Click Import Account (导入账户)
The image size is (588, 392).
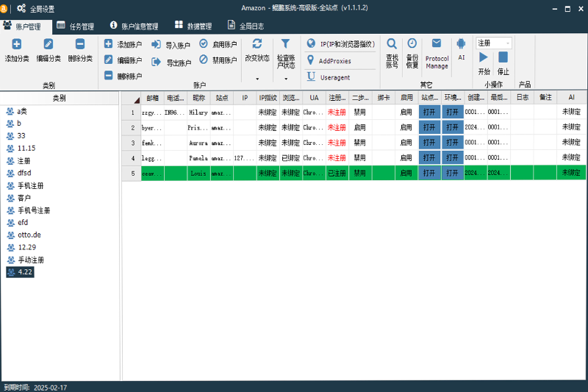171,45
